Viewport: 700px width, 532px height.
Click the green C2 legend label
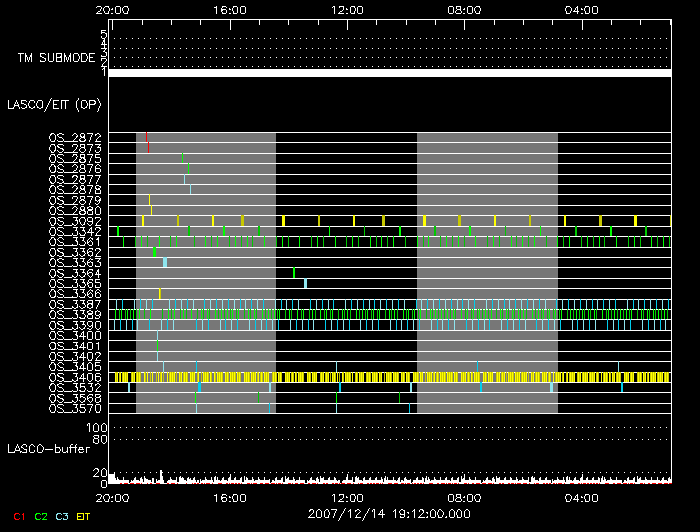tap(41, 516)
